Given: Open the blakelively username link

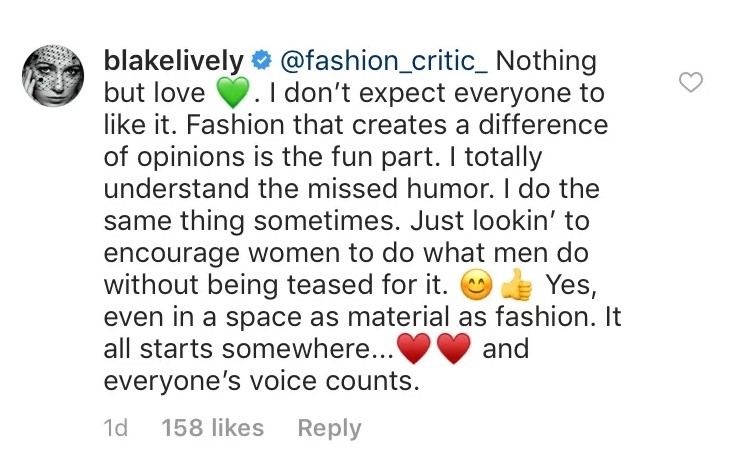Looking at the screenshot, I should [174, 60].
